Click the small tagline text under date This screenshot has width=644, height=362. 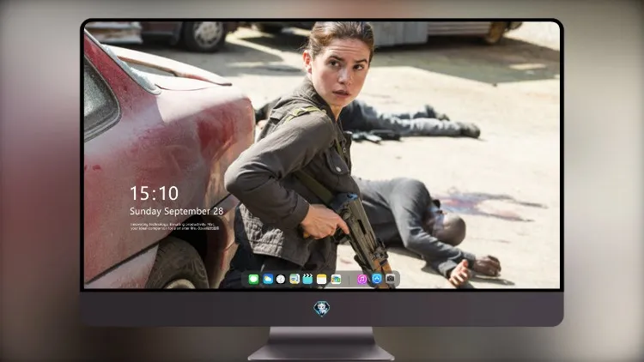click(x=174, y=226)
